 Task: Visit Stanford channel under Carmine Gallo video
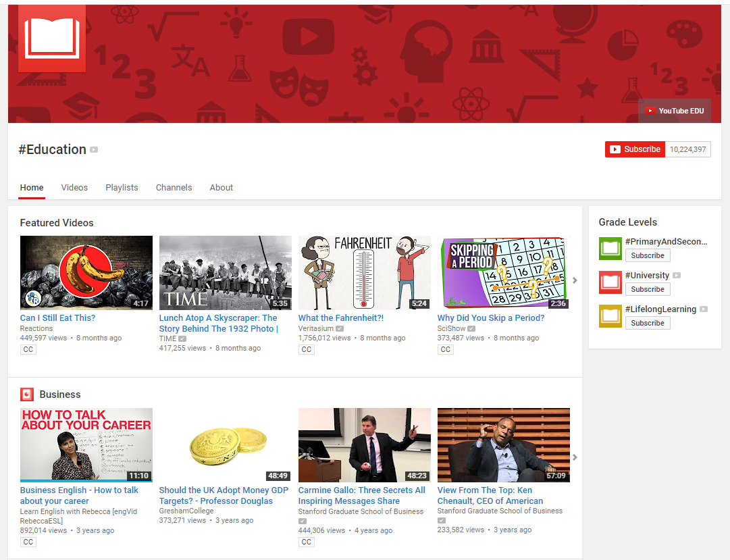pyautogui.click(x=361, y=511)
